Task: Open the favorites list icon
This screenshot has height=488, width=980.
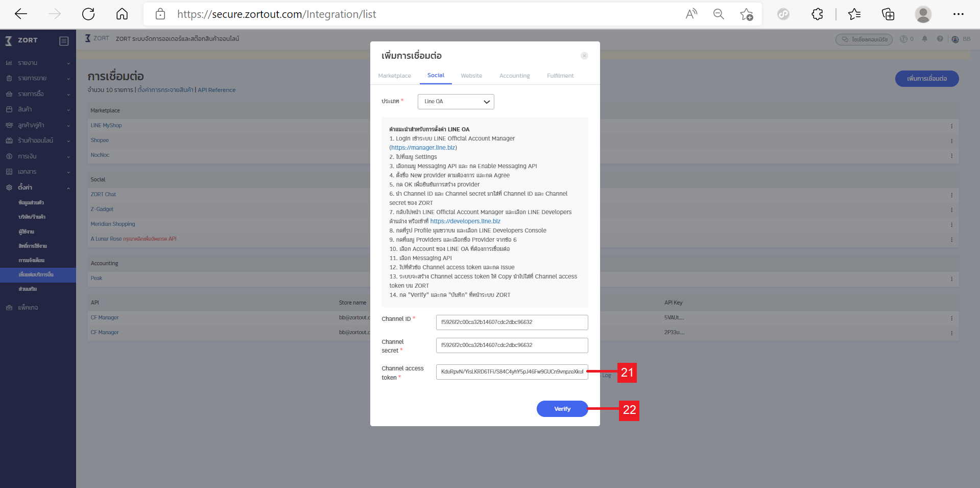Action: [854, 14]
